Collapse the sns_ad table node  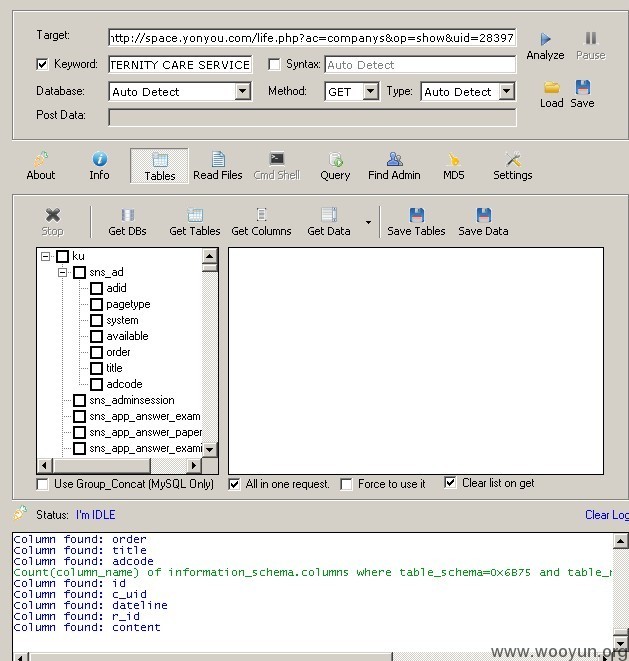62,273
